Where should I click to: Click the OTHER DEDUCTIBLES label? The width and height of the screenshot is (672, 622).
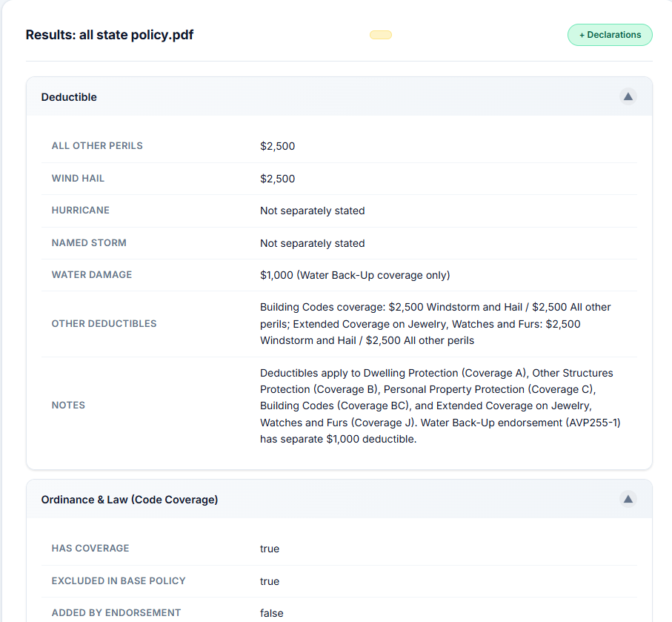104,324
